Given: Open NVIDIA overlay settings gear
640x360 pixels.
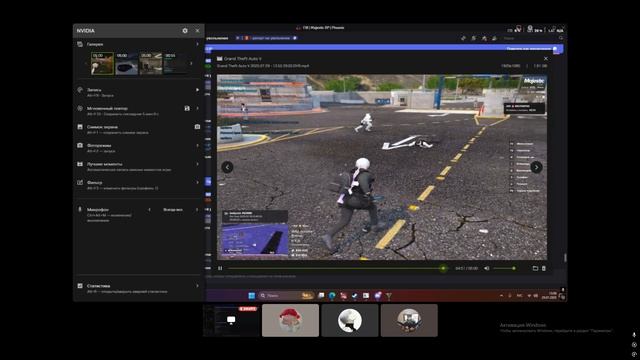Looking at the screenshot, I should 185,31.
